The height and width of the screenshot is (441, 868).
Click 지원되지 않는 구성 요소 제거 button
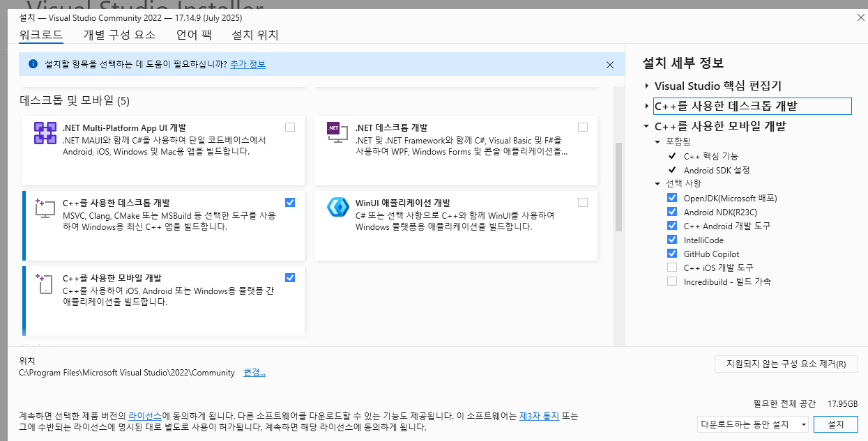(786, 364)
